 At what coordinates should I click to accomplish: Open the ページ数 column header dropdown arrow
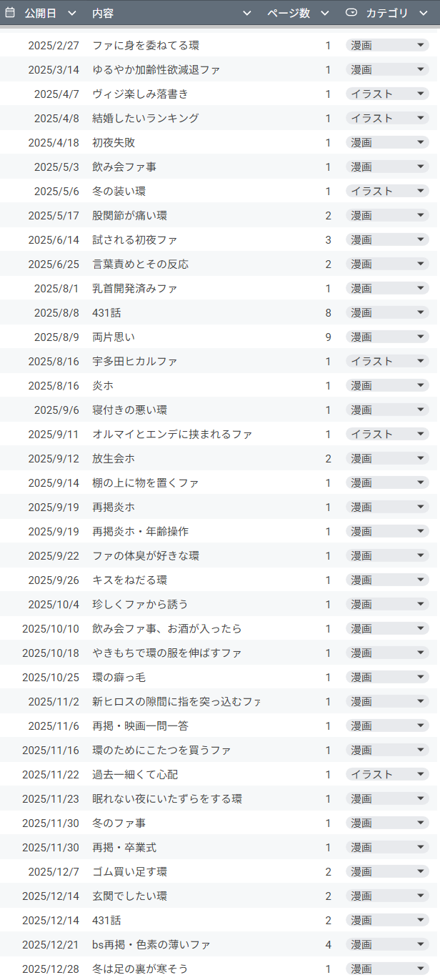click(x=325, y=13)
